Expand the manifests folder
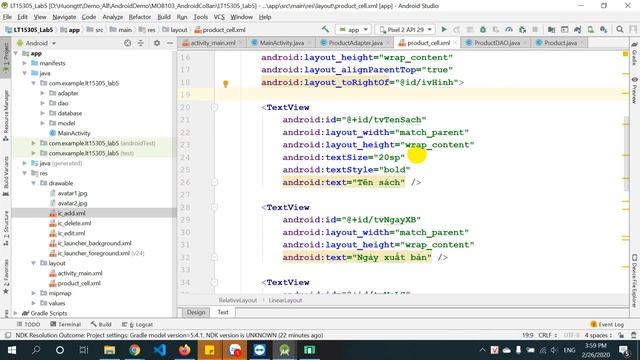 25,63
